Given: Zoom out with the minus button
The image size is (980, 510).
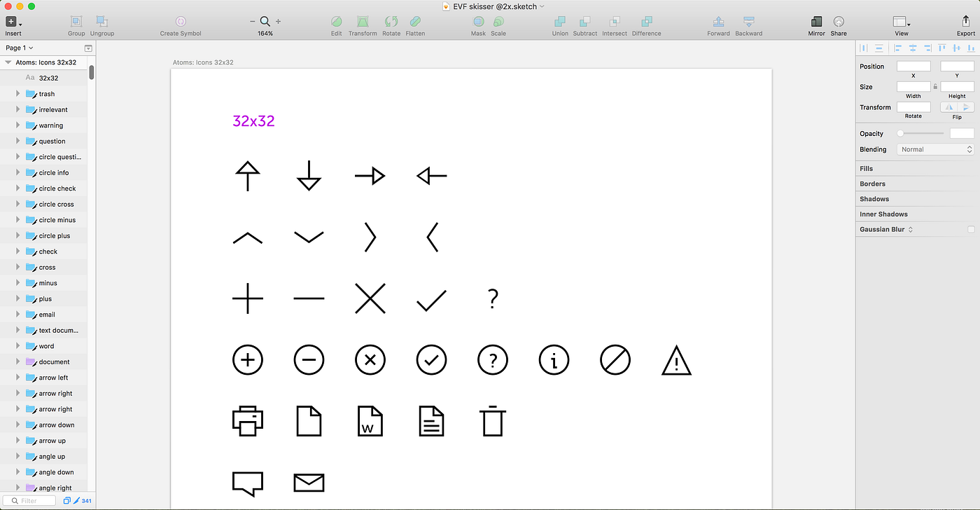Looking at the screenshot, I should (253, 22).
